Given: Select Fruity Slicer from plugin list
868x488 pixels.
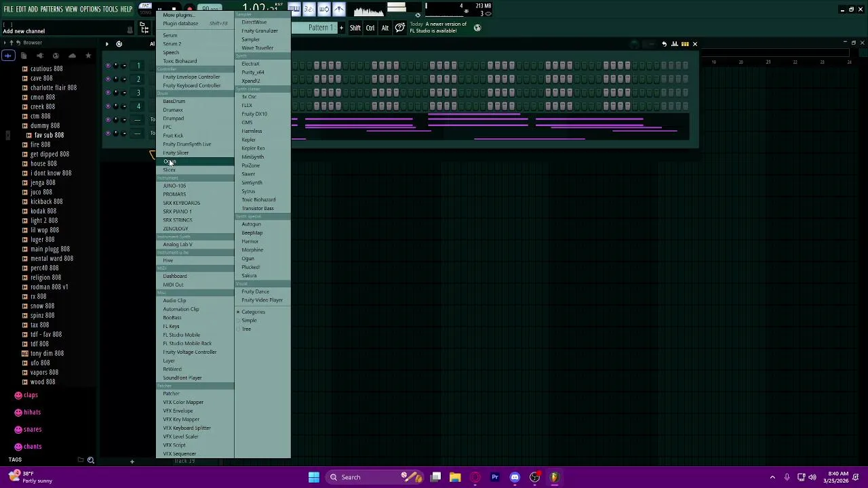Looking at the screenshot, I should point(176,152).
